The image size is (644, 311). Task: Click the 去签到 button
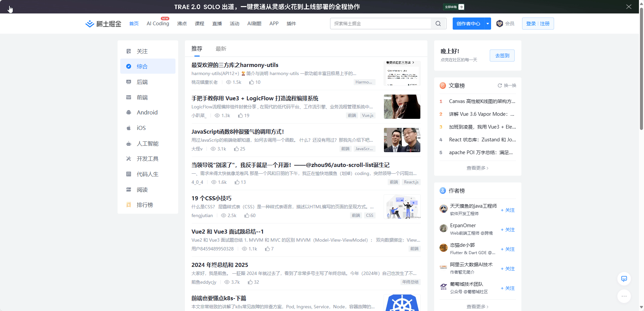(502, 56)
